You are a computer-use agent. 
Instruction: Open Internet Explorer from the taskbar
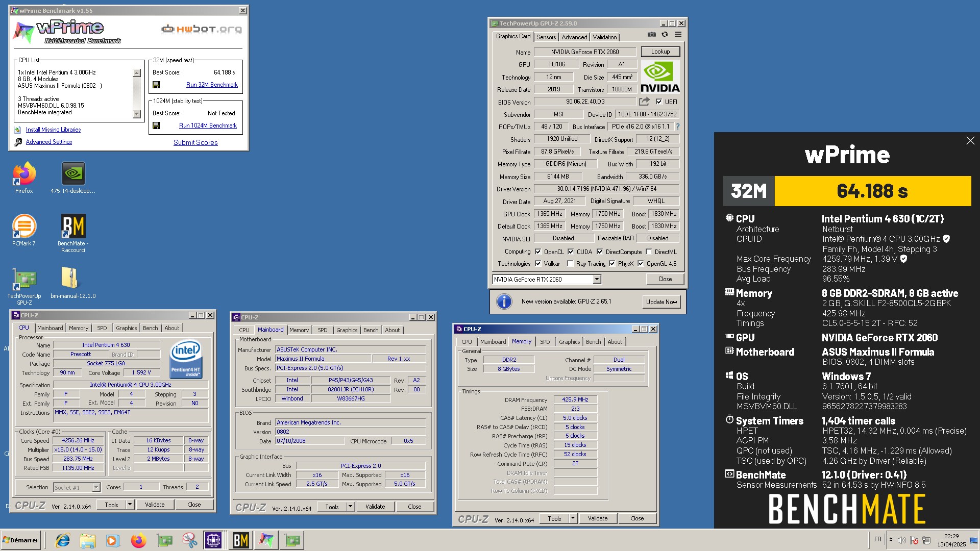click(x=63, y=540)
